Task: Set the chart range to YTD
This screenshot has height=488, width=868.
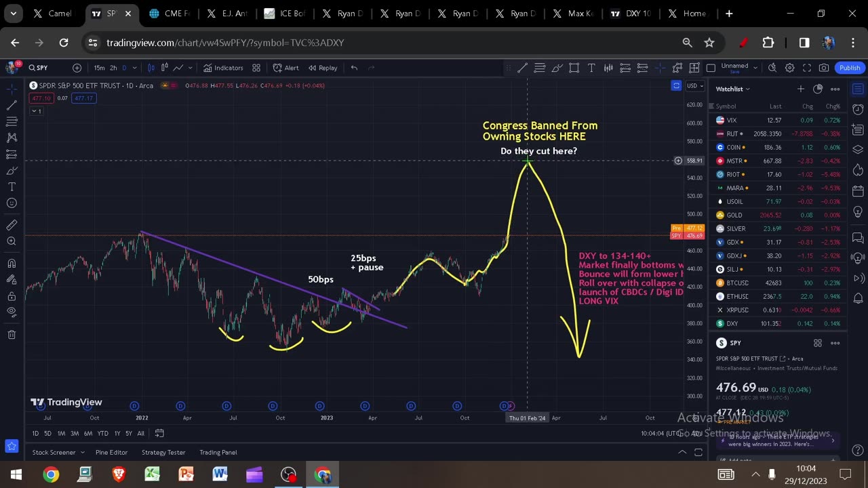Action: [x=102, y=433]
